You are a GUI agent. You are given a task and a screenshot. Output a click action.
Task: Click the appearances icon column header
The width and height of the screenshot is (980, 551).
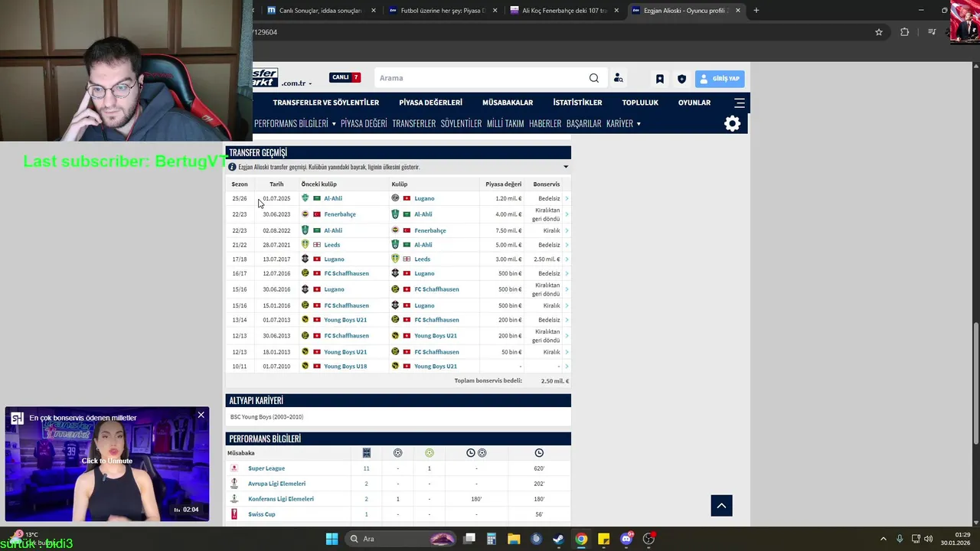click(x=367, y=453)
